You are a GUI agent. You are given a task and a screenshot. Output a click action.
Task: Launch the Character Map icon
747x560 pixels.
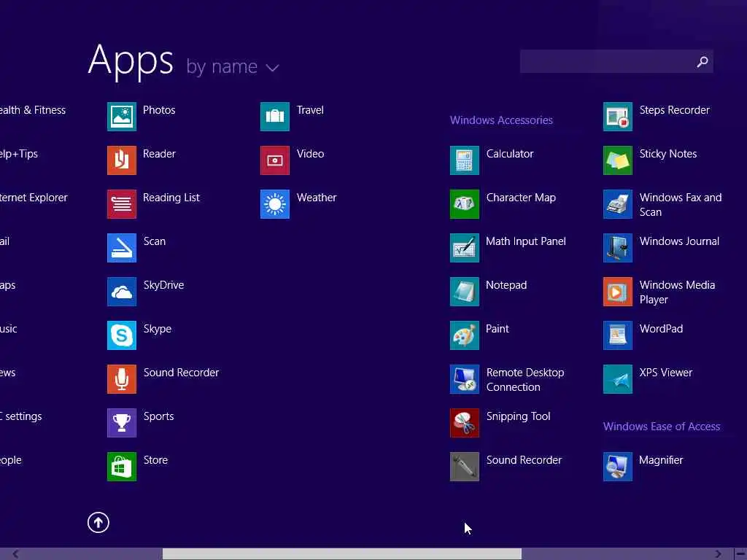(x=465, y=204)
